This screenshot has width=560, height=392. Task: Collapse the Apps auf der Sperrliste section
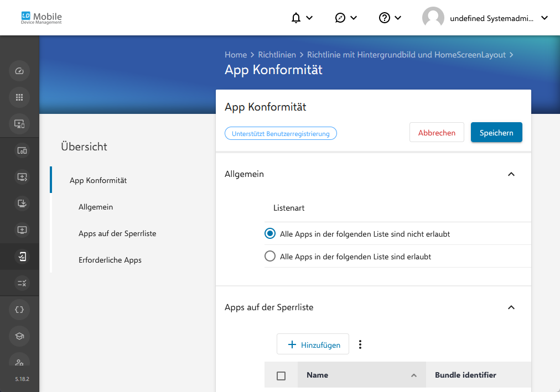coord(511,307)
